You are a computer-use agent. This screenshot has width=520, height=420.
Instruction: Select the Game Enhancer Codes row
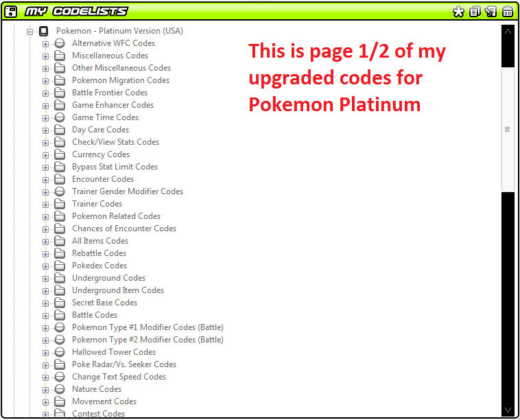click(113, 105)
